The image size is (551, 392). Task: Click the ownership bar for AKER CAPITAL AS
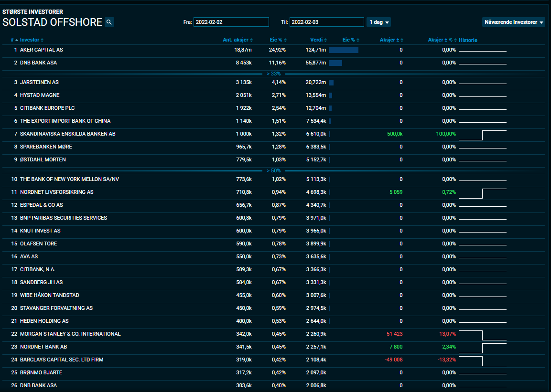[x=344, y=50]
